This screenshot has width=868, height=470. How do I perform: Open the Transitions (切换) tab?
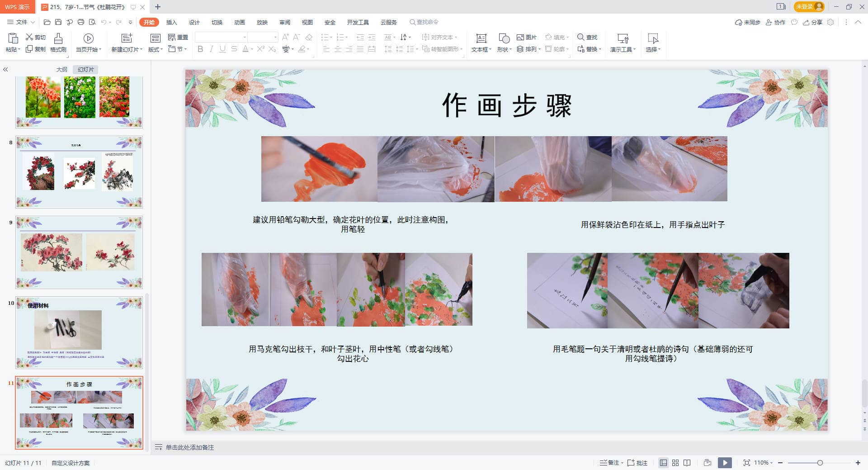pyautogui.click(x=217, y=22)
